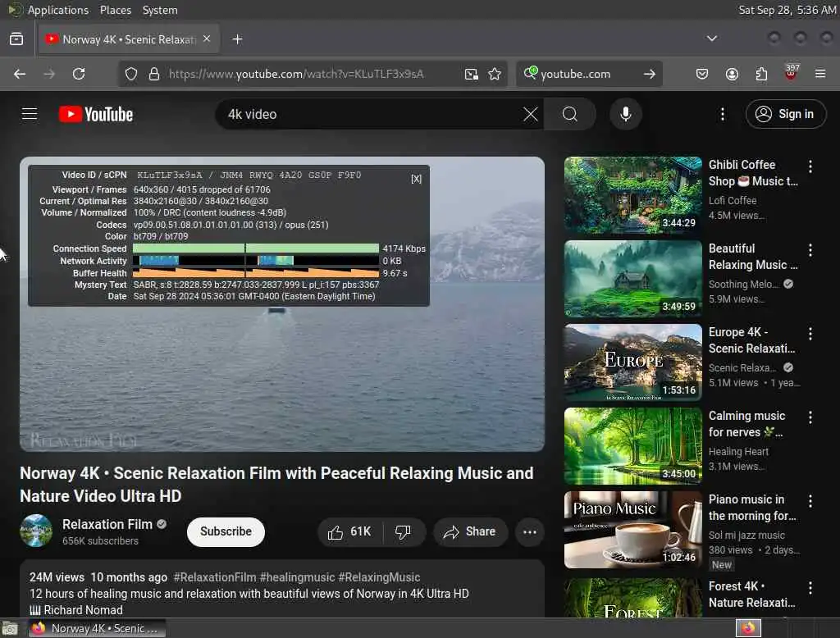Screen dimensions: 840x638
Task: Click Firefox icon in bottom-right panel
Action: (x=748, y=628)
